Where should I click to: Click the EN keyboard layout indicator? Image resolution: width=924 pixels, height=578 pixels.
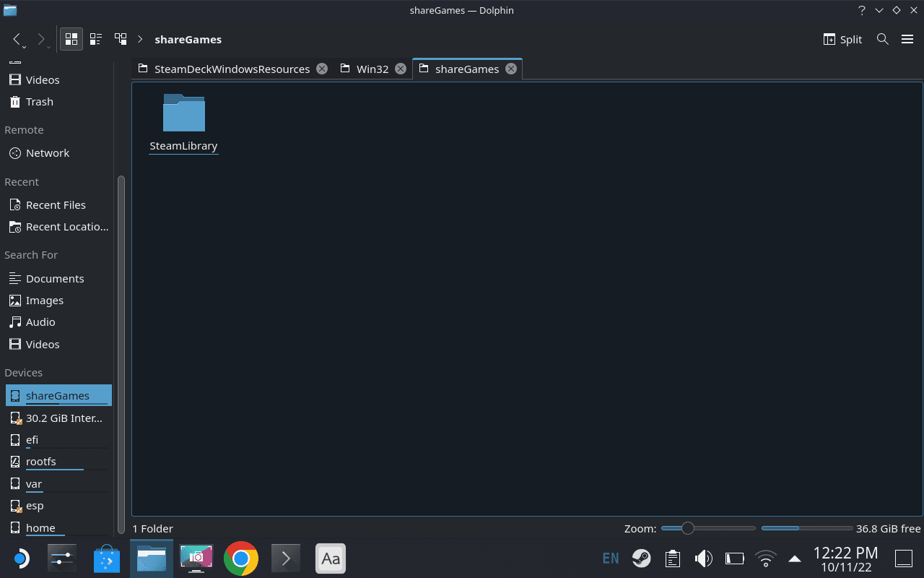point(610,558)
